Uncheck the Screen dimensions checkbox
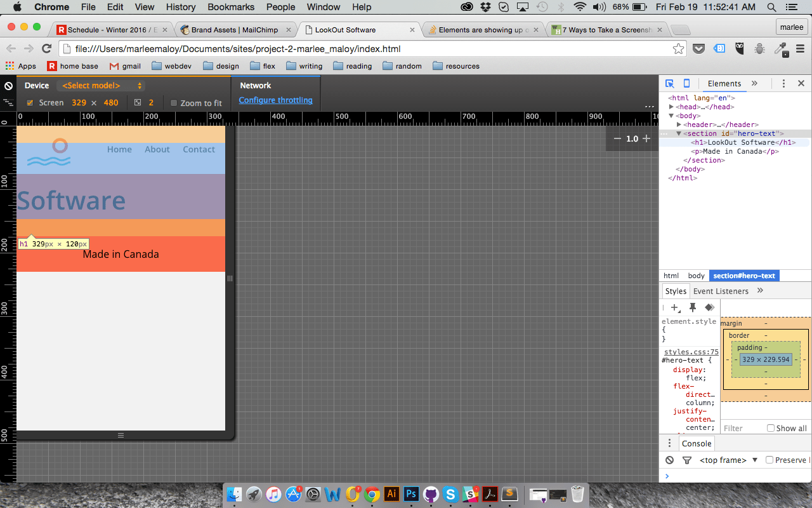This screenshot has width=812, height=508. (30, 103)
